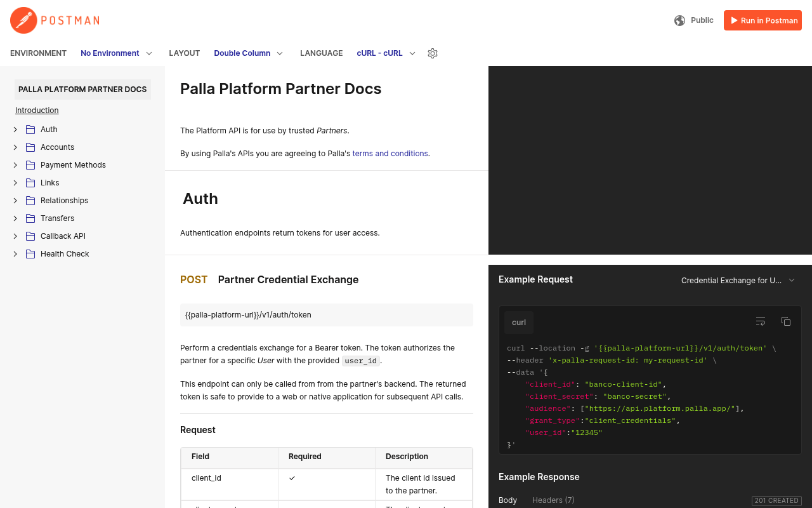Screen dimensions: 812x508
Task: Click the "banco-client-id" value in snippet
Action: click(x=623, y=384)
